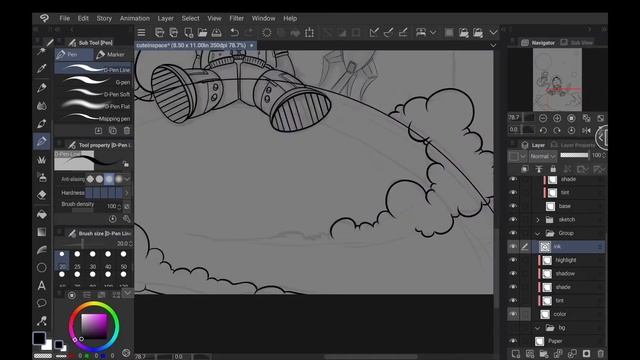The width and height of the screenshot is (640, 360).
Task: Click the lock layer icon
Action: 553,169
